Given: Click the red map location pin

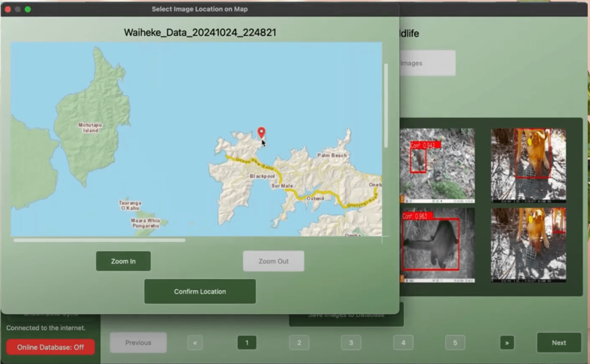Looking at the screenshot, I should pyautogui.click(x=261, y=132).
